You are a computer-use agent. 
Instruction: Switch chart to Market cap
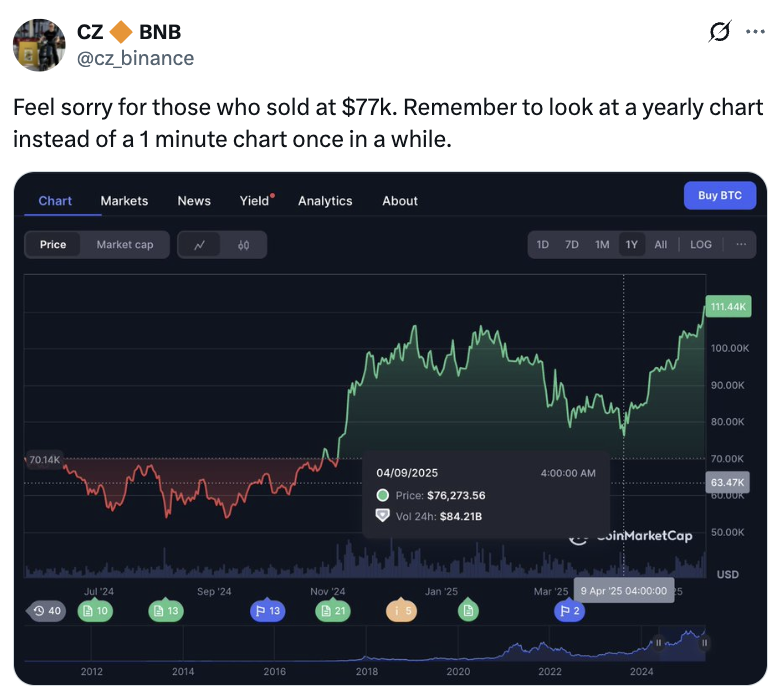(125, 245)
